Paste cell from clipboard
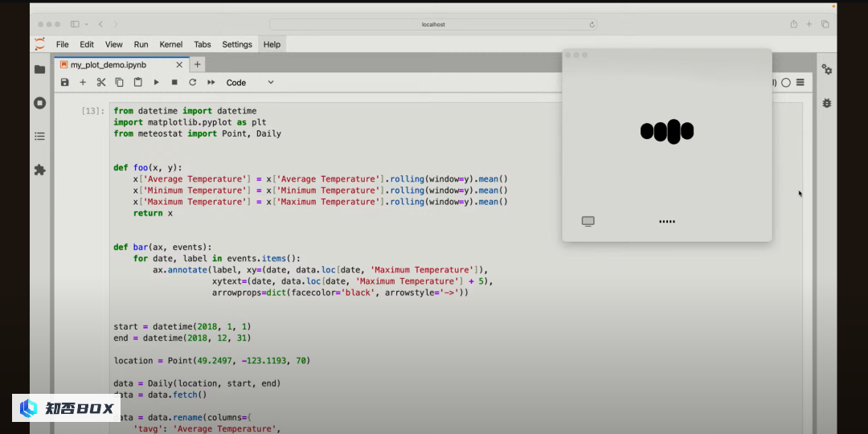The width and height of the screenshot is (868, 434). coord(138,83)
